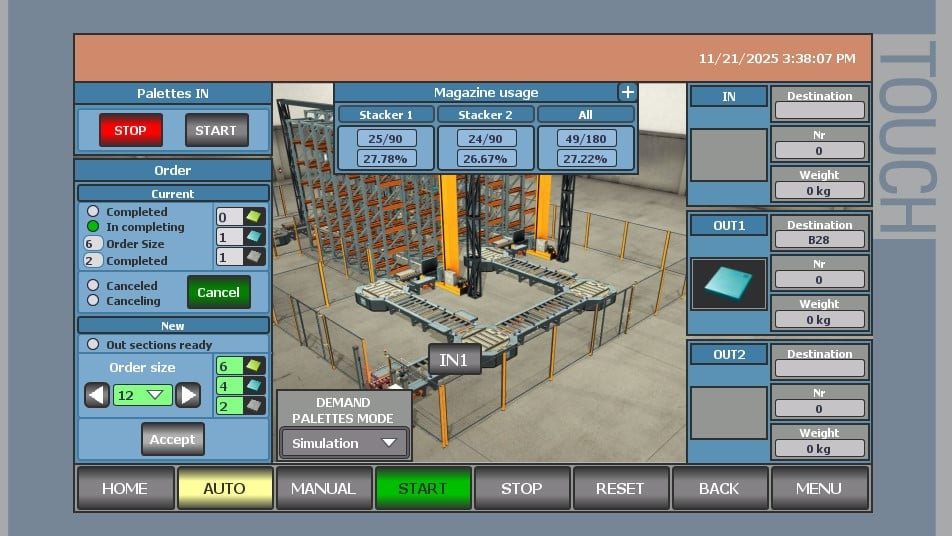
Task: Switch to AUTO mode
Action: [224, 488]
